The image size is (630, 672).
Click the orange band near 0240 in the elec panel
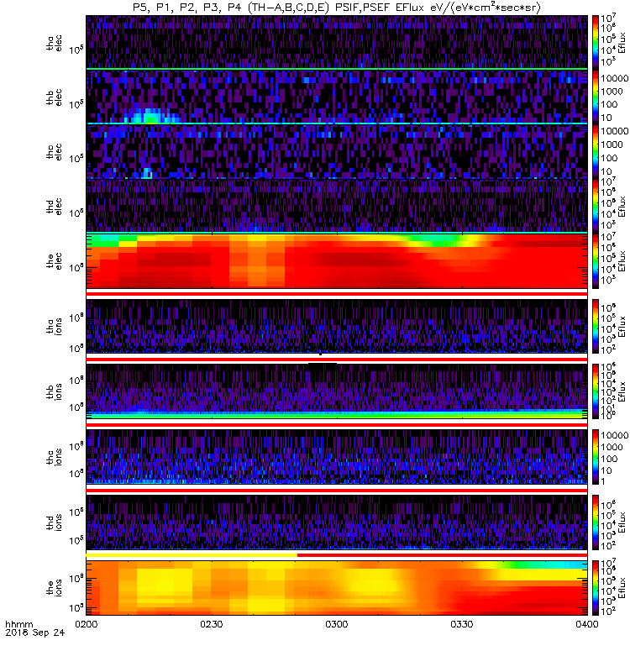(257, 261)
